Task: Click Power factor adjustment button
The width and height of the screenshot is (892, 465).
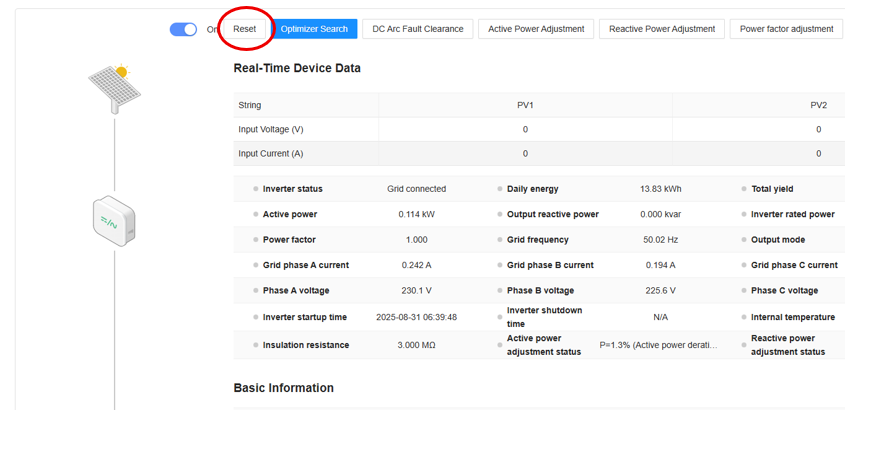Action: click(786, 29)
